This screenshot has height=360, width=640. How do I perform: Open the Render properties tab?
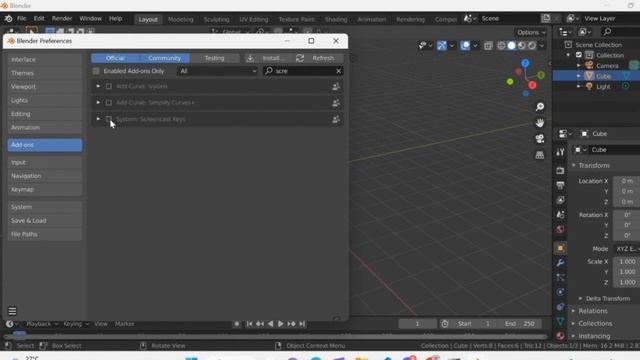(560, 170)
